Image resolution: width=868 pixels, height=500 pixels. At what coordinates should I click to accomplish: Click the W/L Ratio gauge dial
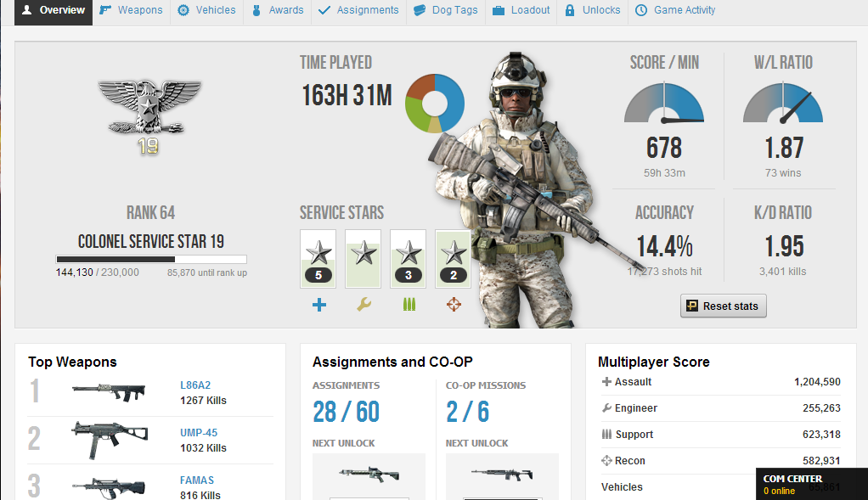[x=783, y=103]
